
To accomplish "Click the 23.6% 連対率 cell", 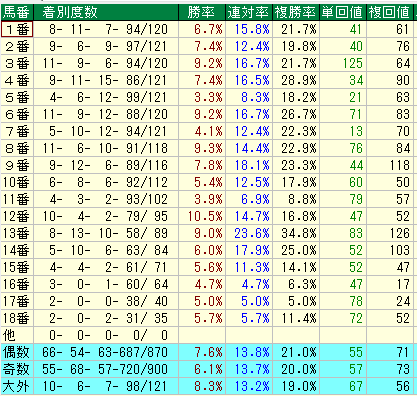I will [x=249, y=233].
